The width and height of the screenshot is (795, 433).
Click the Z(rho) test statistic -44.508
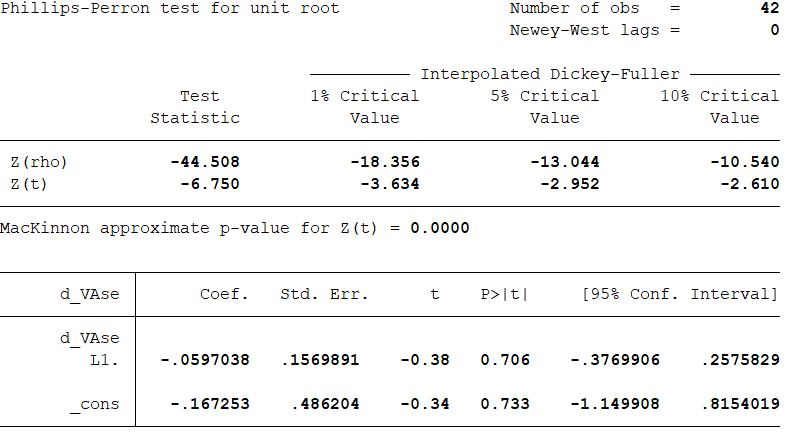click(205, 162)
